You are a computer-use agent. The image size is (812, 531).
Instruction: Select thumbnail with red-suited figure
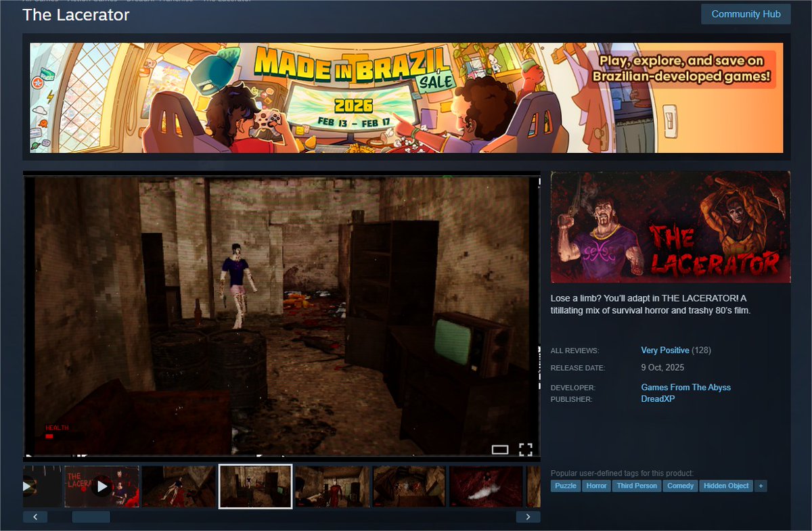pos(332,486)
